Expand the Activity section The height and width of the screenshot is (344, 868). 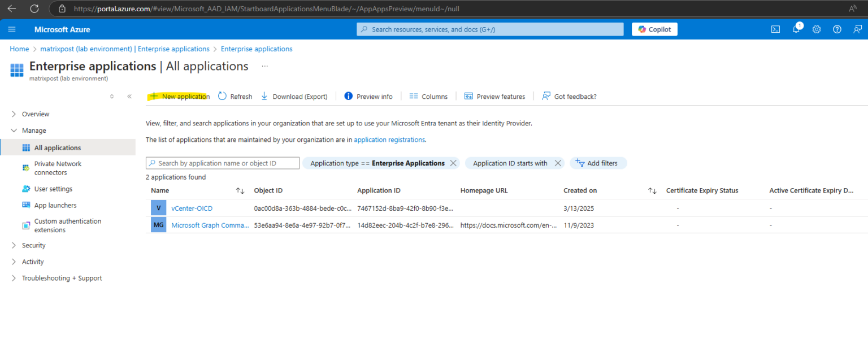(x=32, y=262)
